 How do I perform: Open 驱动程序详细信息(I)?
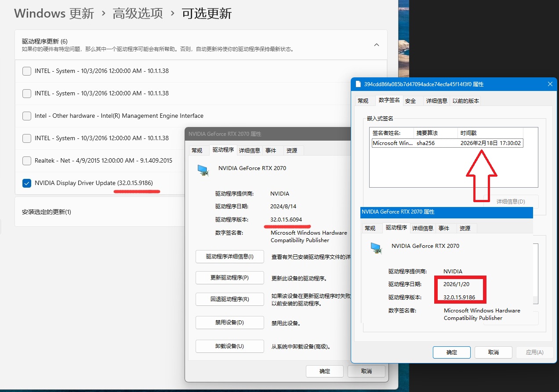coord(229,257)
